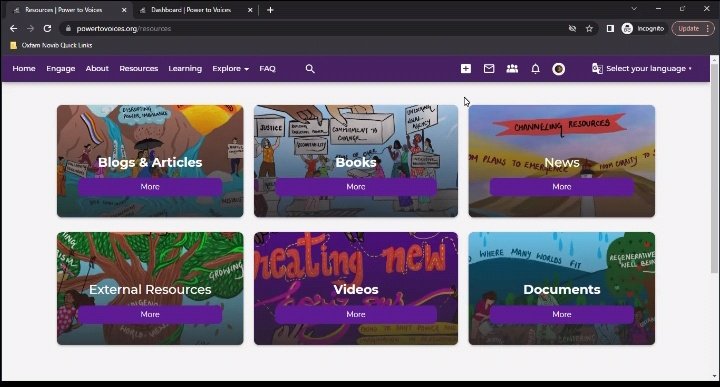Close the Dashboard | Power to Voices tab
720x387 pixels.
[x=250, y=10]
